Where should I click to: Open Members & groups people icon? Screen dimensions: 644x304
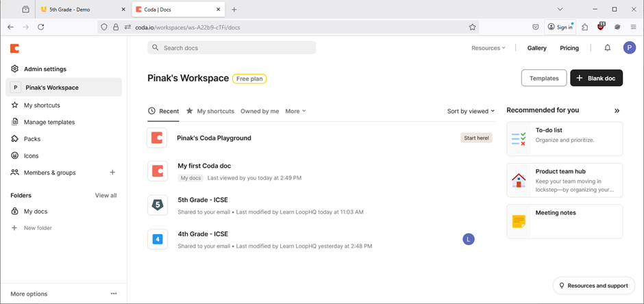coord(15,173)
